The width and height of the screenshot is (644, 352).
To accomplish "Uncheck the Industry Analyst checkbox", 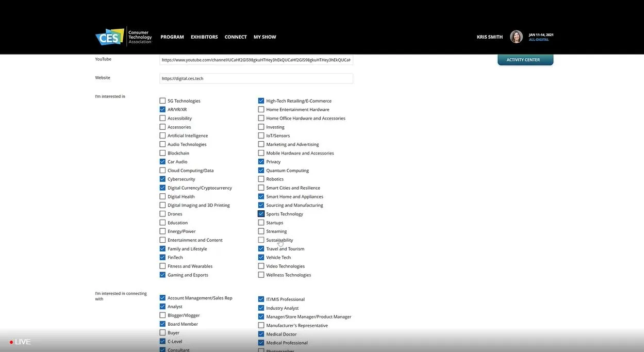I will 261,308.
